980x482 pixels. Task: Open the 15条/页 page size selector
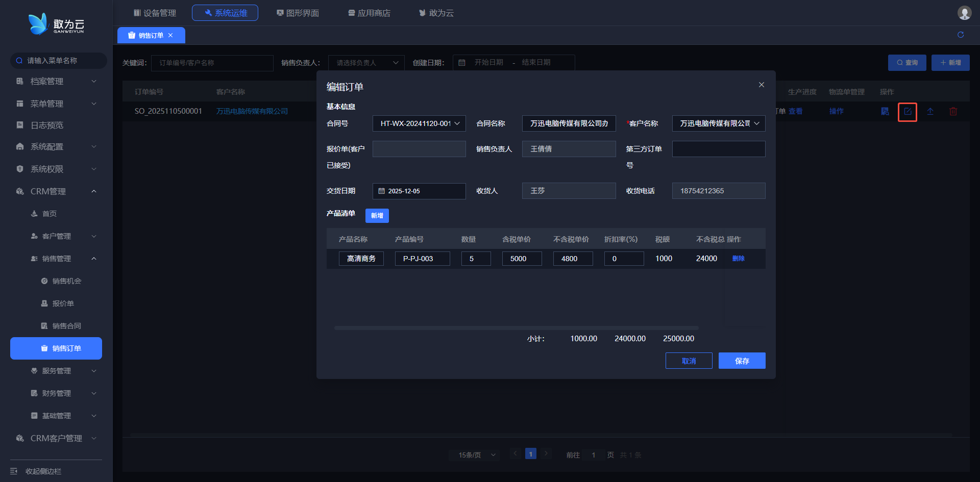coord(476,455)
